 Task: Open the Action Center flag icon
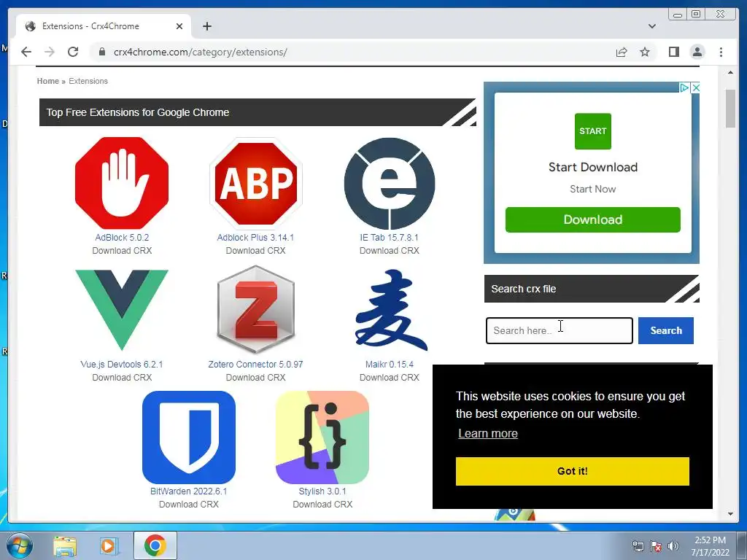656,546
